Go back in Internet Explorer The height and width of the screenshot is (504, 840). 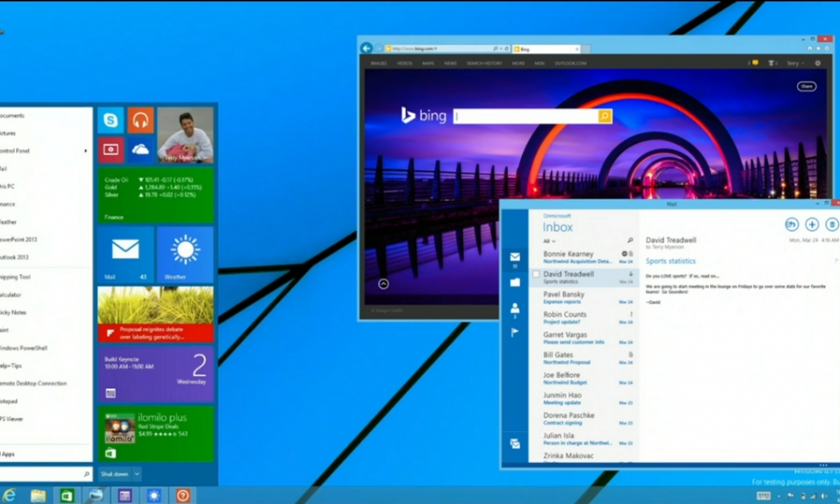pyautogui.click(x=366, y=49)
